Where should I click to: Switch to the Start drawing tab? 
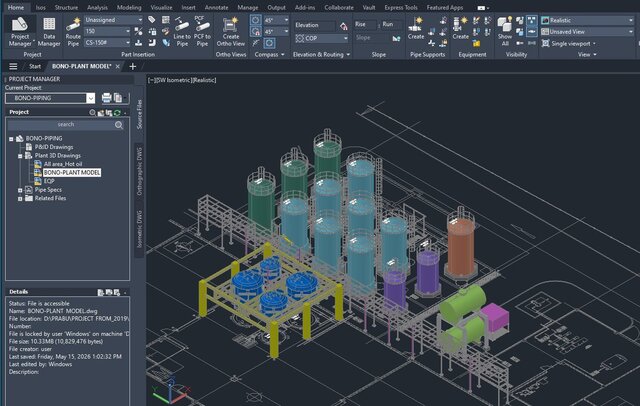point(35,66)
